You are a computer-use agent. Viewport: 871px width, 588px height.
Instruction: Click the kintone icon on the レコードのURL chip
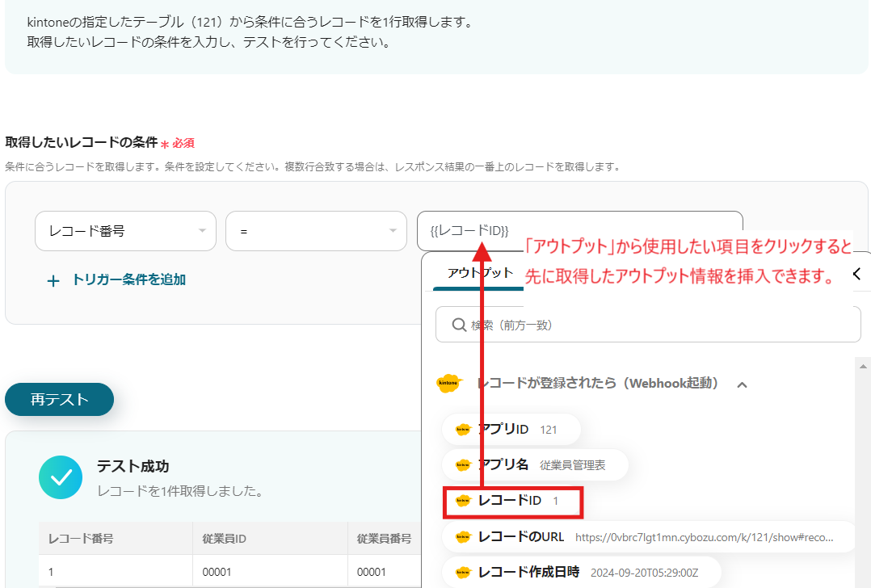coord(463,537)
